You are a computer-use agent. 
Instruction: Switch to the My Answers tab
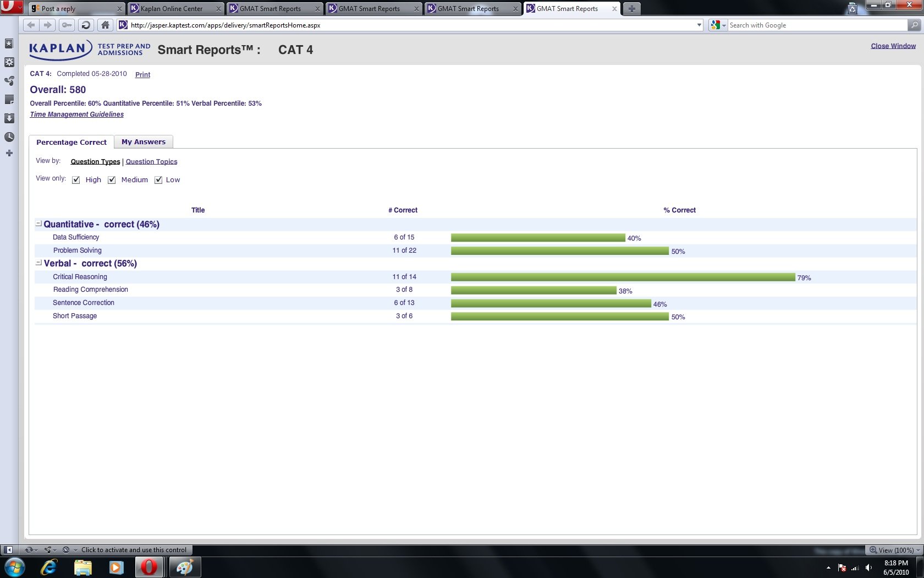(144, 142)
